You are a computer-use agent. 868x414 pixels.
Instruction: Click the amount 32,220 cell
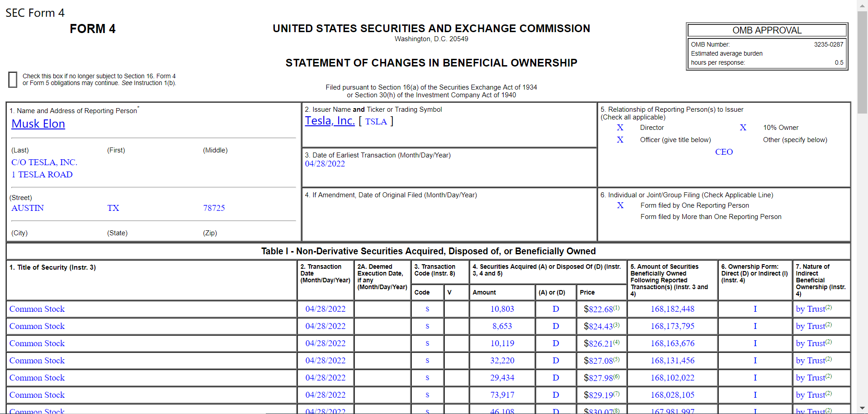coord(502,361)
